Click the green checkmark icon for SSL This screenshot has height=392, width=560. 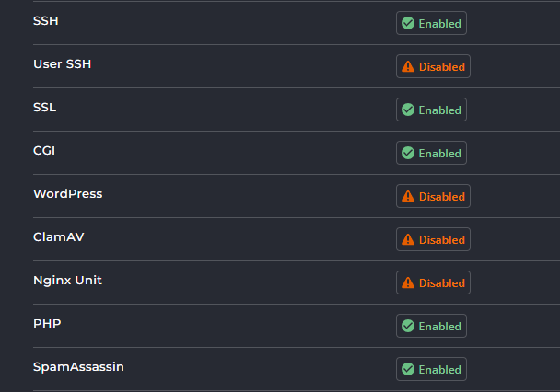tap(408, 110)
